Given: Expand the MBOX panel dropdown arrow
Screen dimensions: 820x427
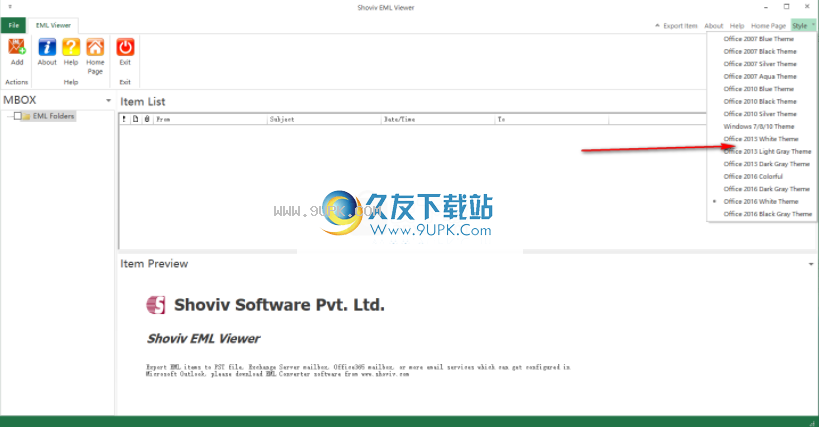Looking at the screenshot, I should pyautogui.click(x=108, y=100).
